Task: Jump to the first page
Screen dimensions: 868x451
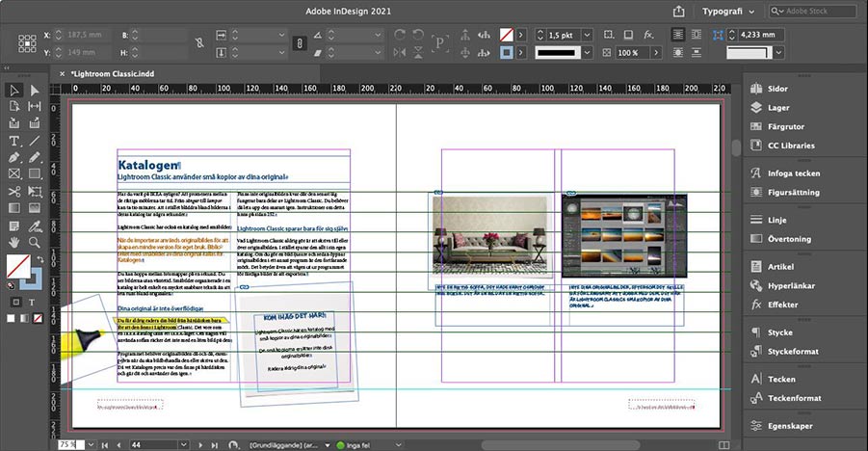Action: pos(105,445)
